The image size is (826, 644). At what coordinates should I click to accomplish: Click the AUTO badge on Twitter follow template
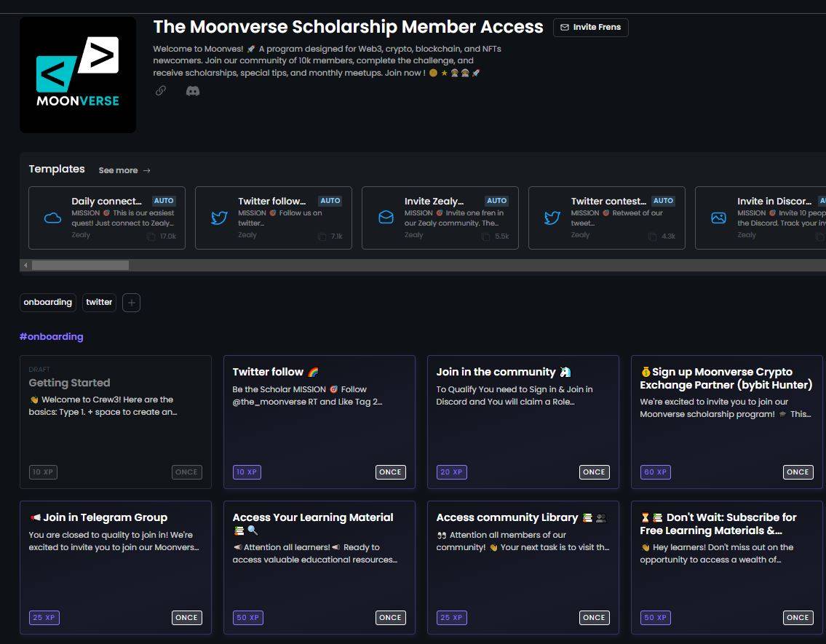tap(330, 201)
